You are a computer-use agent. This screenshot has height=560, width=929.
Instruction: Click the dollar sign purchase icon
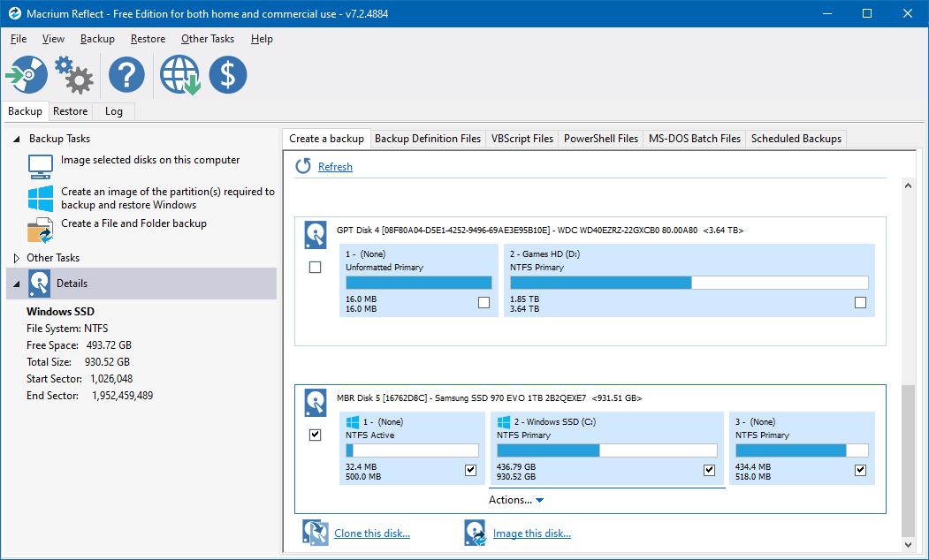point(228,74)
